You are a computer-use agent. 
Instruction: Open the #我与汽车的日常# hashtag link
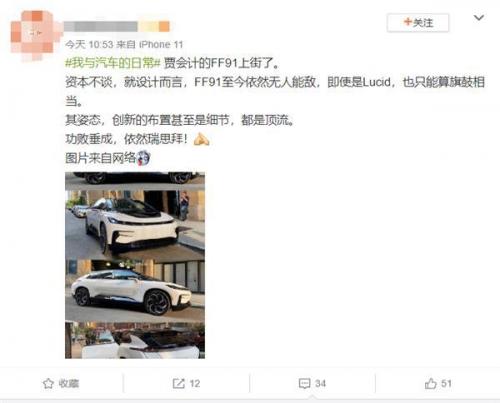(113, 63)
